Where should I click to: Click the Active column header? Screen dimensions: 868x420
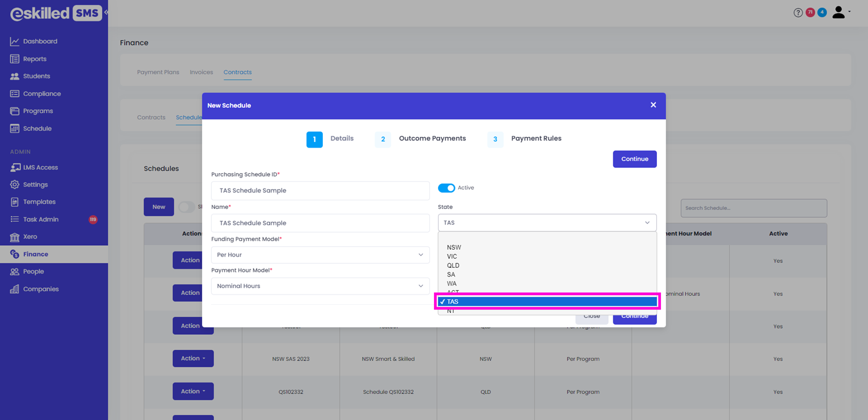click(778, 234)
